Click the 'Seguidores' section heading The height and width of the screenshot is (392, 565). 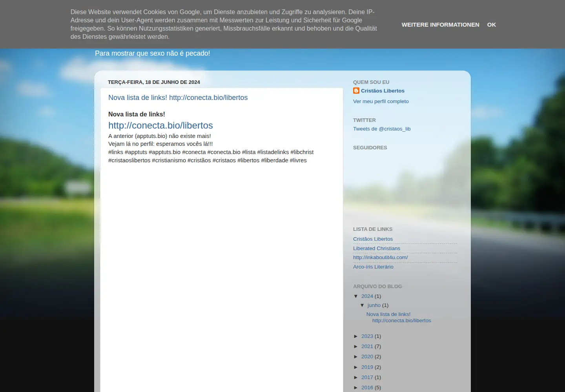[x=370, y=148]
